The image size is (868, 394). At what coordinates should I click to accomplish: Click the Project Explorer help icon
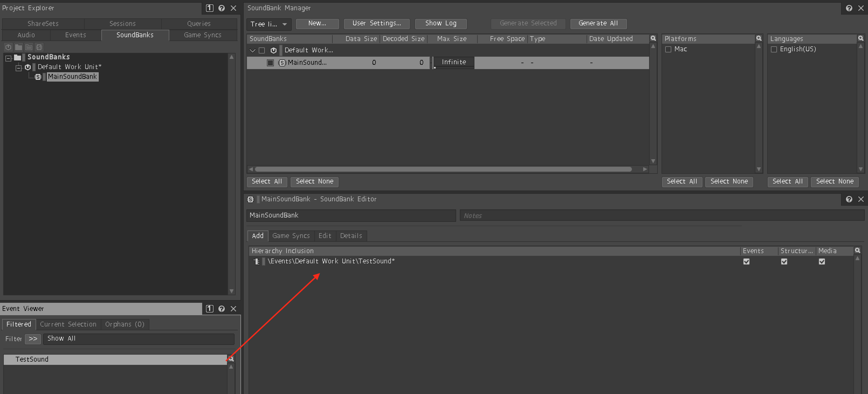coord(221,8)
